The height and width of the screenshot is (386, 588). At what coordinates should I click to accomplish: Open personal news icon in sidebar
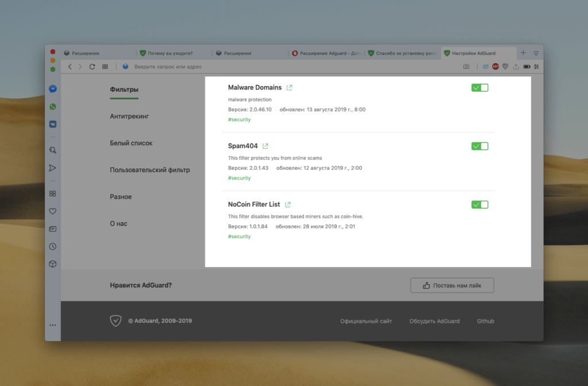[53, 229]
